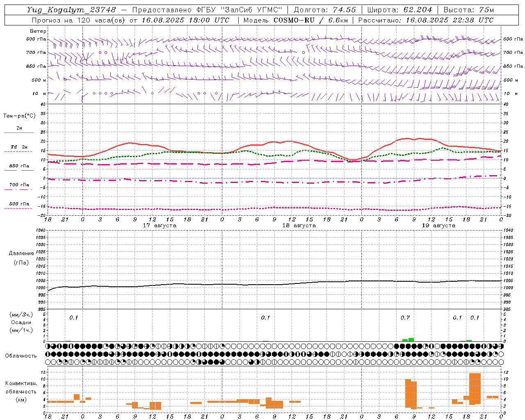Click the "Ветер" wind panel label
The height and width of the screenshot is (420, 525).
point(38,31)
